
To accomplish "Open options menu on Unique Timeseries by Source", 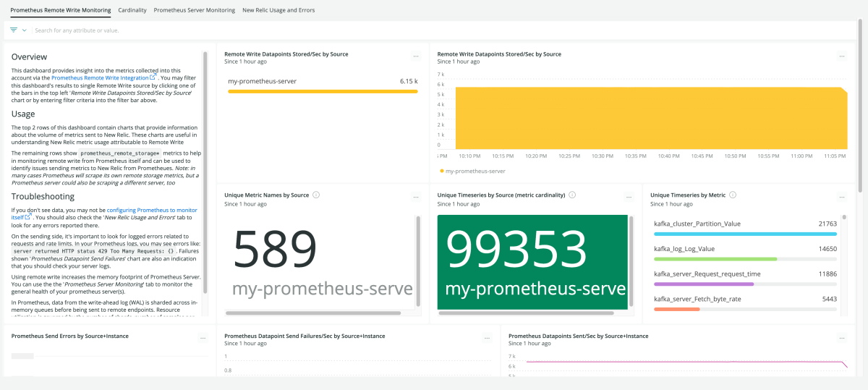I will click(x=629, y=197).
